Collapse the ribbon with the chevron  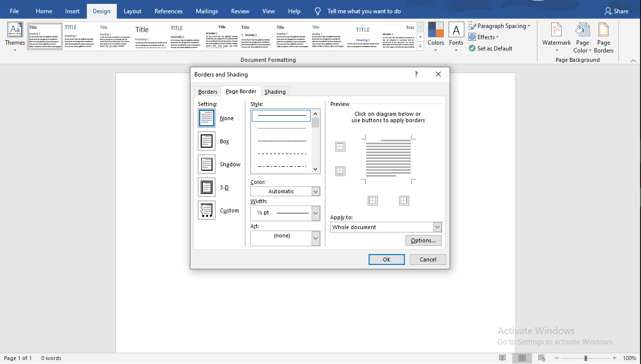pyautogui.click(x=633, y=60)
